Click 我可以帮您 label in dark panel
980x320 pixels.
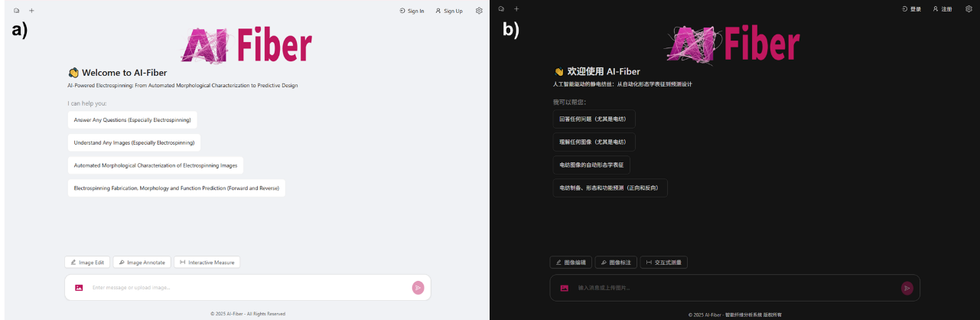569,102
